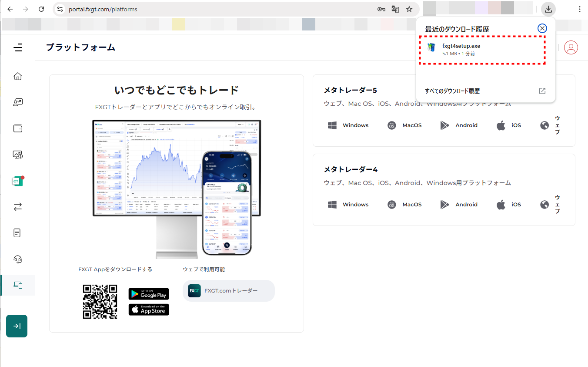The width and height of the screenshot is (588, 367).
Task: Click the user profile avatar icon
Action: [x=571, y=47]
